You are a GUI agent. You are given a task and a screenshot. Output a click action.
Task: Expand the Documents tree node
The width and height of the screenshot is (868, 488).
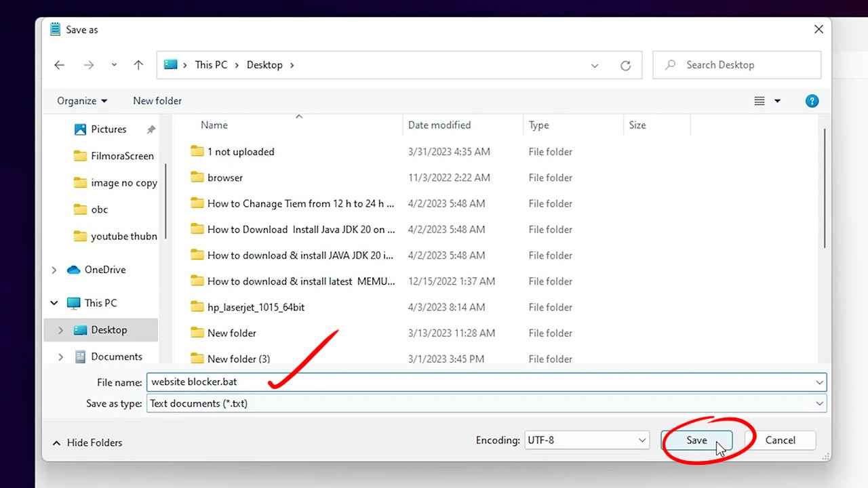tap(60, 357)
